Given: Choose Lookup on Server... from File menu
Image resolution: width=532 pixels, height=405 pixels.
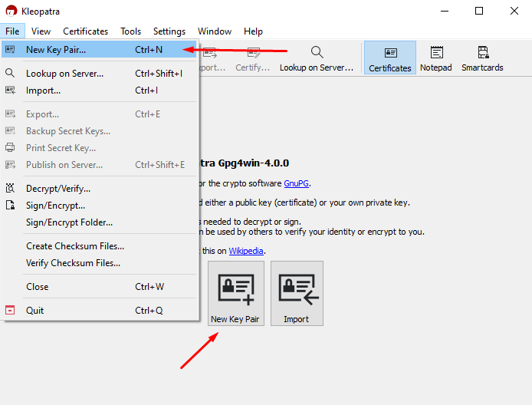Looking at the screenshot, I should [x=99, y=74].
